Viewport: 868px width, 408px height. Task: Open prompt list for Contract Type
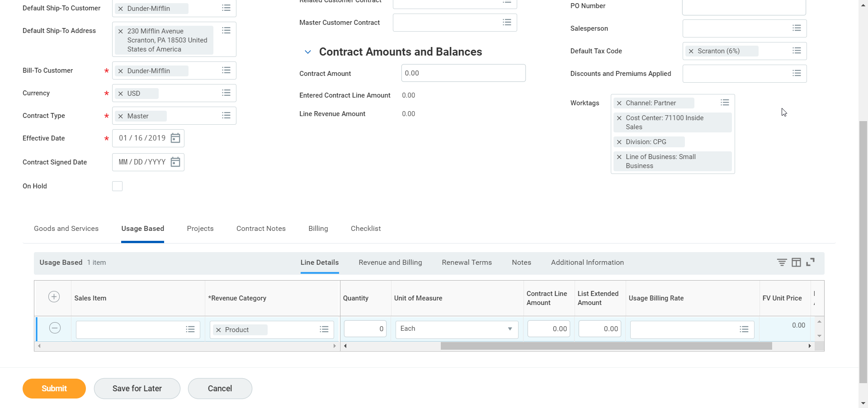pyautogui.click(x=226, y=115)
